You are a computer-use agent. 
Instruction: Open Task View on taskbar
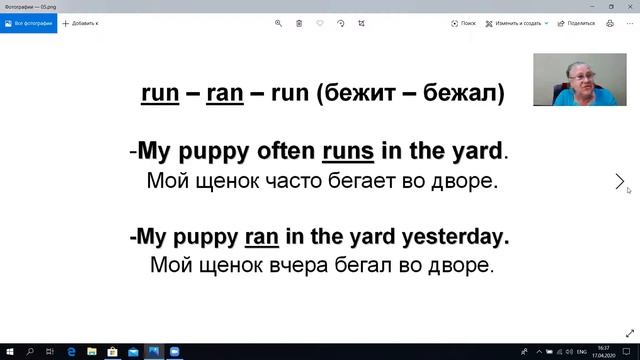(50, 351)
